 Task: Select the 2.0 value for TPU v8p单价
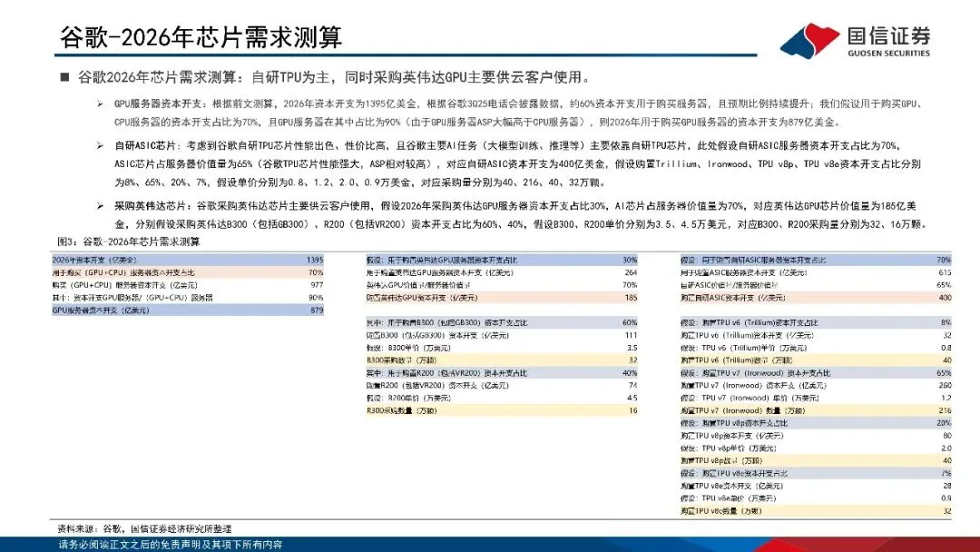pyautogui.click(x=946, y=448)
